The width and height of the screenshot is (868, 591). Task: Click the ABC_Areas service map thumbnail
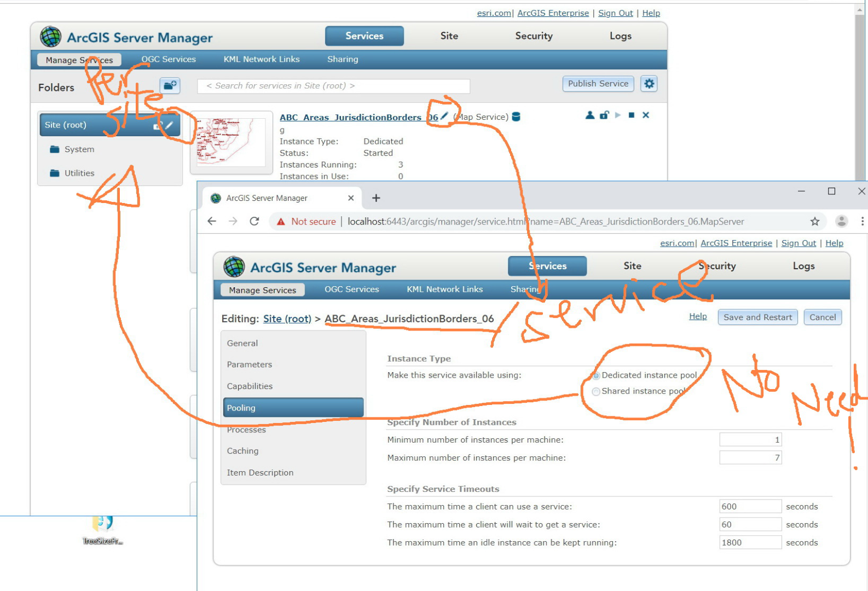[231, 142]
